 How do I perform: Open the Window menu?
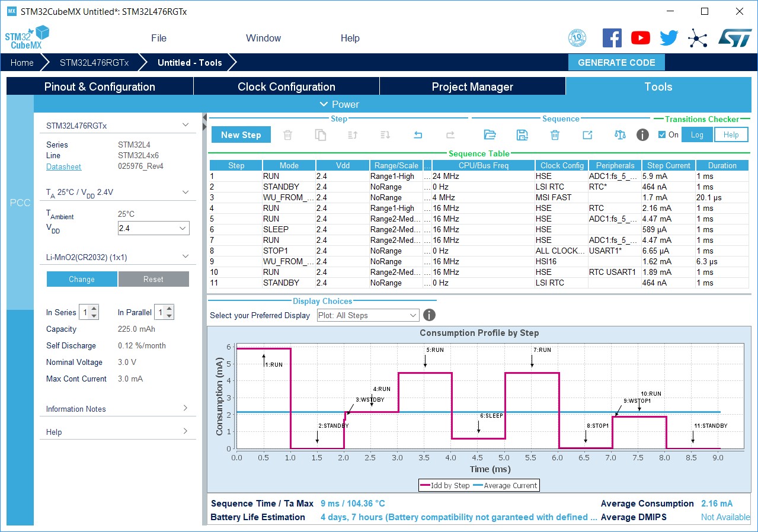pos(263,38)
